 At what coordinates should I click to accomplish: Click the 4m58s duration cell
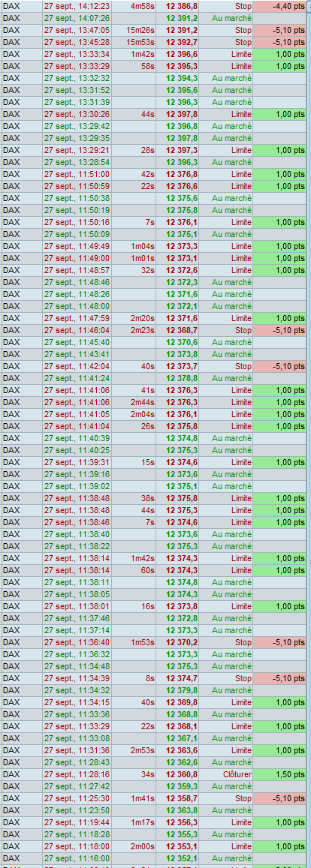tap(134, 6)
